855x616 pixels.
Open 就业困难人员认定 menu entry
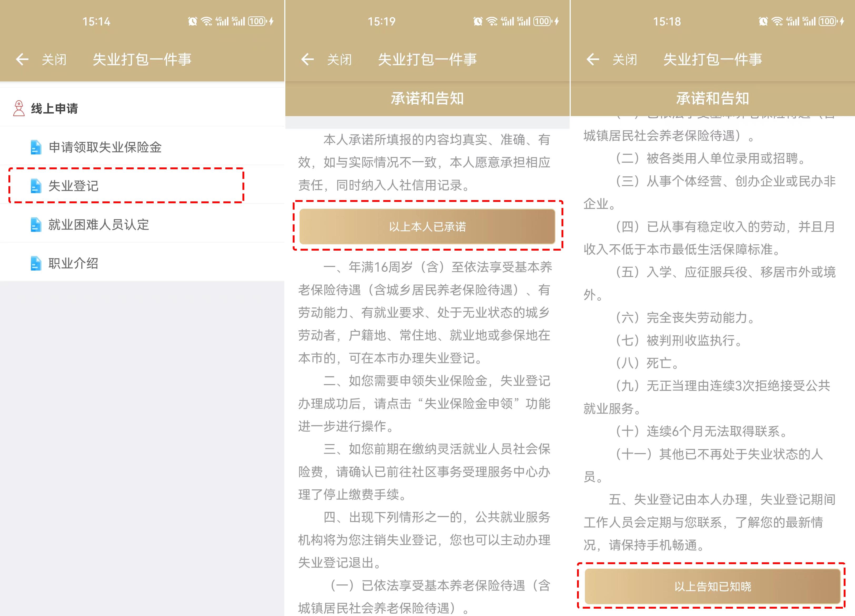98,225
